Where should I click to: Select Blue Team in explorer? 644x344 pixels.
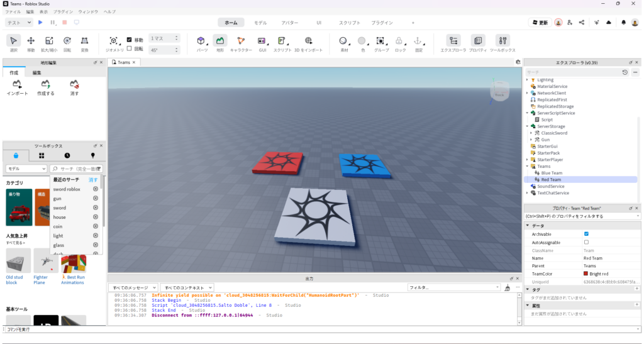552,173
